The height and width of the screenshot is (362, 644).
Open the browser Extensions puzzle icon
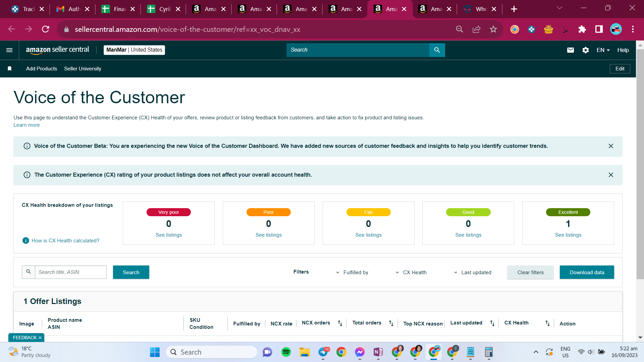[x=582, y=29]
